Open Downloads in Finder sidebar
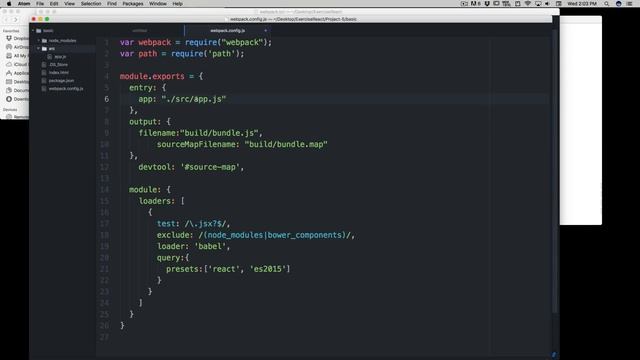The image size is (640, 360). pos(17,99)
